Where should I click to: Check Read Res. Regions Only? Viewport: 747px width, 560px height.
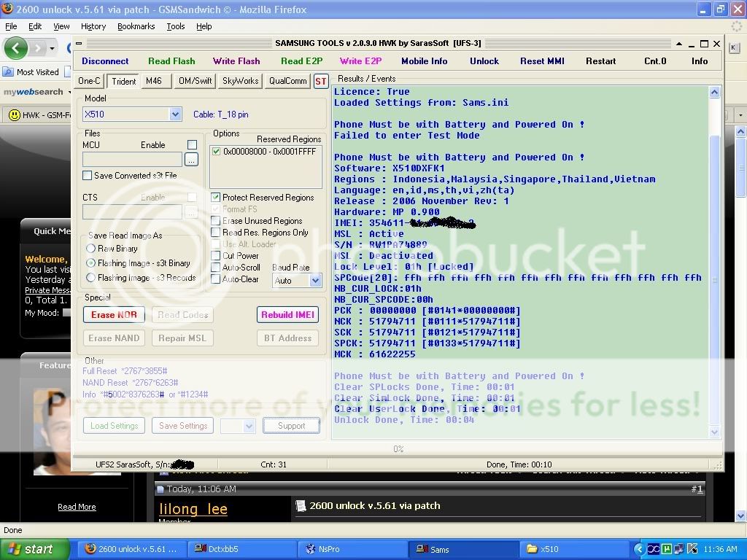click(215, 233)
